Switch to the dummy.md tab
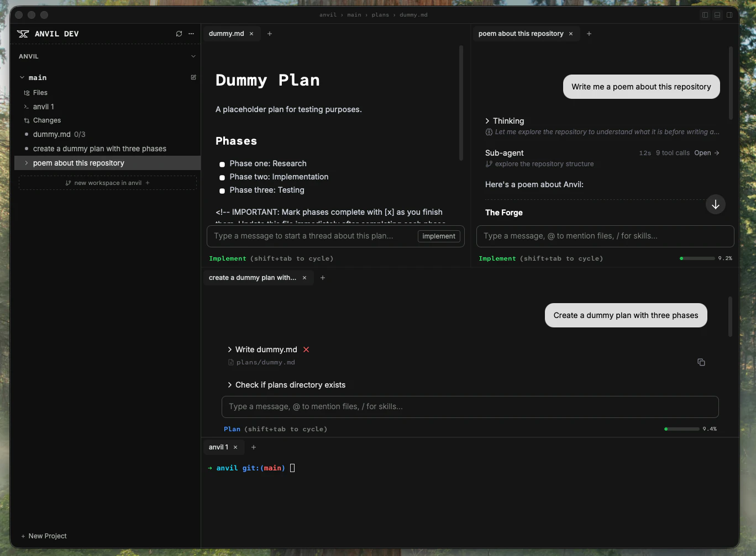756x556 pixels. pos(226,34)
